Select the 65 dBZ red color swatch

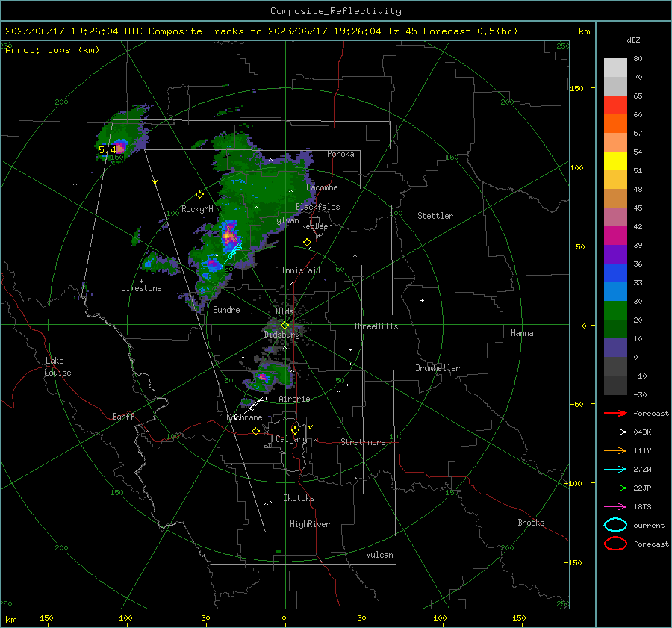click(615, 105)
